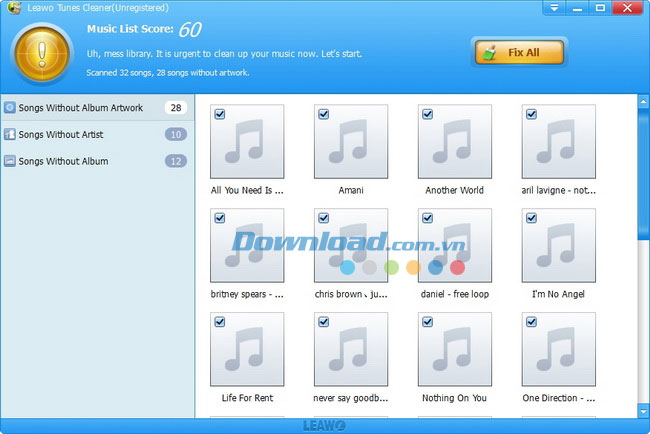Click the 10 count badge

(x=176, y=134)
